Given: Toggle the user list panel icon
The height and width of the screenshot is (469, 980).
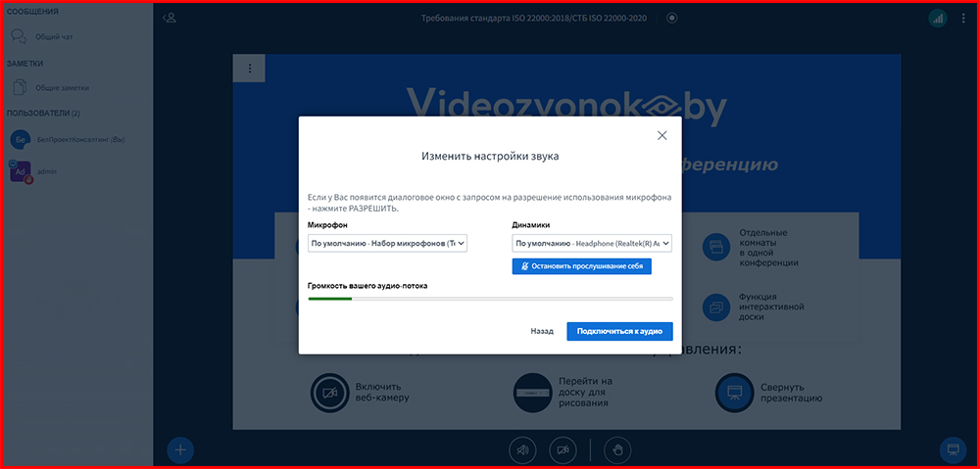Looking at the screenshot, I should pos(169,18).
